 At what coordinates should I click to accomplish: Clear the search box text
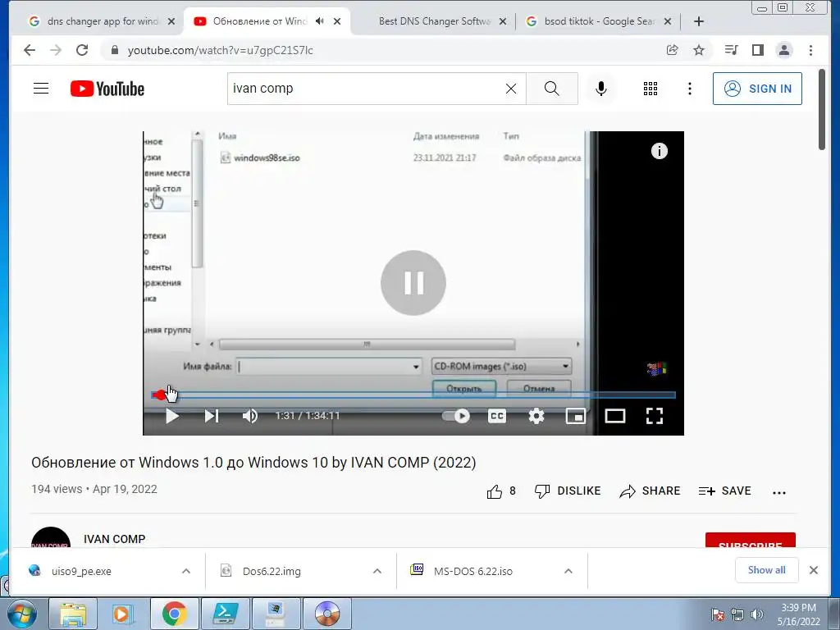(x=511, y=89)
